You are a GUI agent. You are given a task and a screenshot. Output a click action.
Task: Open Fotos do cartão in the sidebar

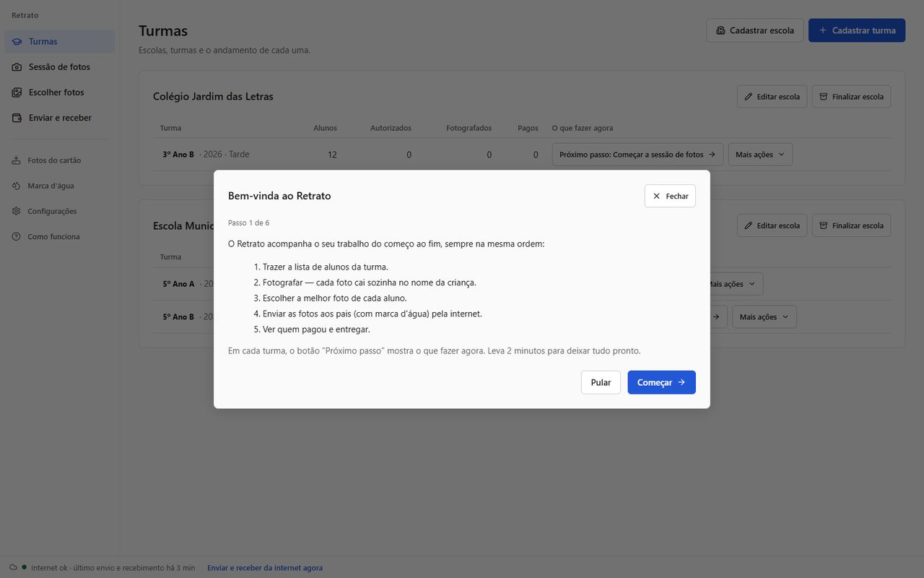pyautogui.click(x=59, y=160)
